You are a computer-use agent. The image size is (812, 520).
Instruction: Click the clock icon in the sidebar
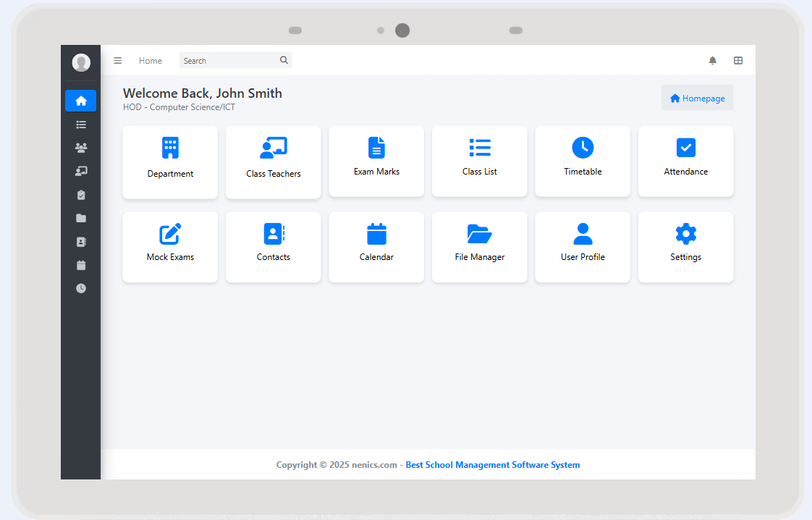tap(80, 288)
